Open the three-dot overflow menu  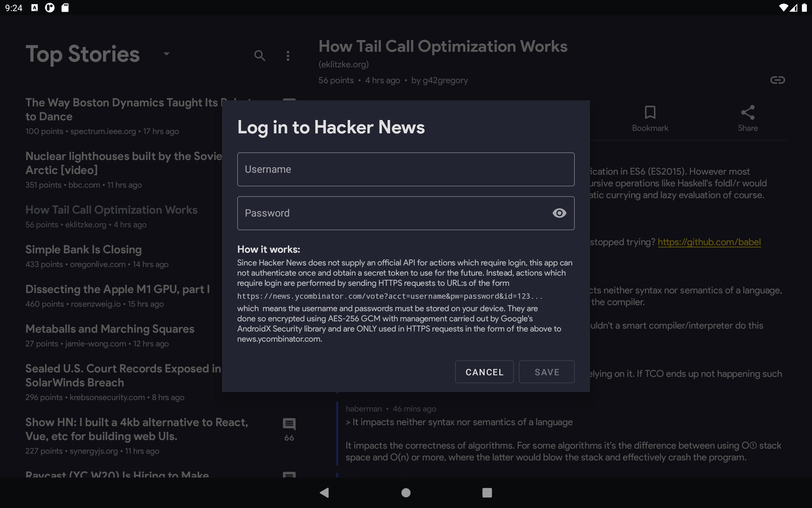point(288,56)
